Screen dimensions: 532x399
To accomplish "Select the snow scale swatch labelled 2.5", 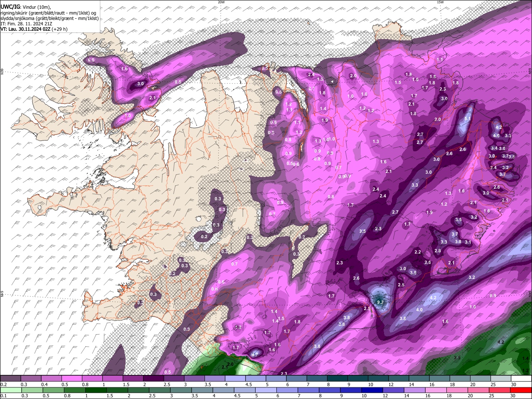I will click(174, 378).
